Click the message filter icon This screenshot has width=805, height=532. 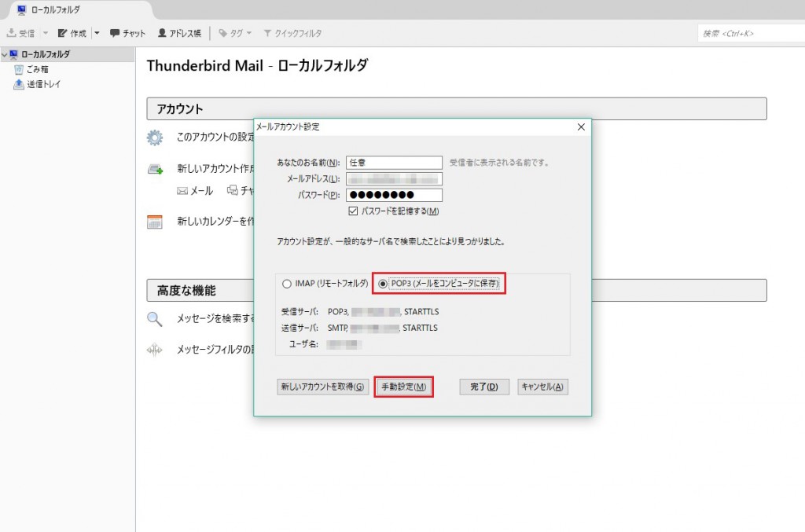155,350
